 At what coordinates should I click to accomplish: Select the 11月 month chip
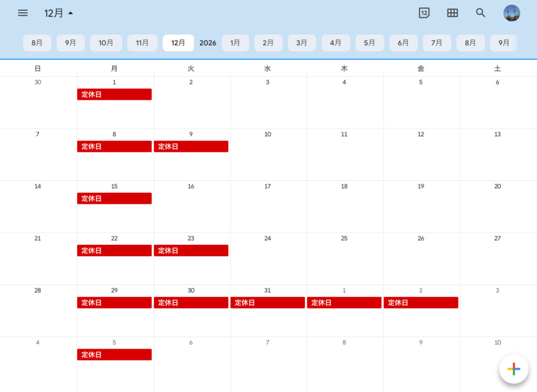click(142, 43)
